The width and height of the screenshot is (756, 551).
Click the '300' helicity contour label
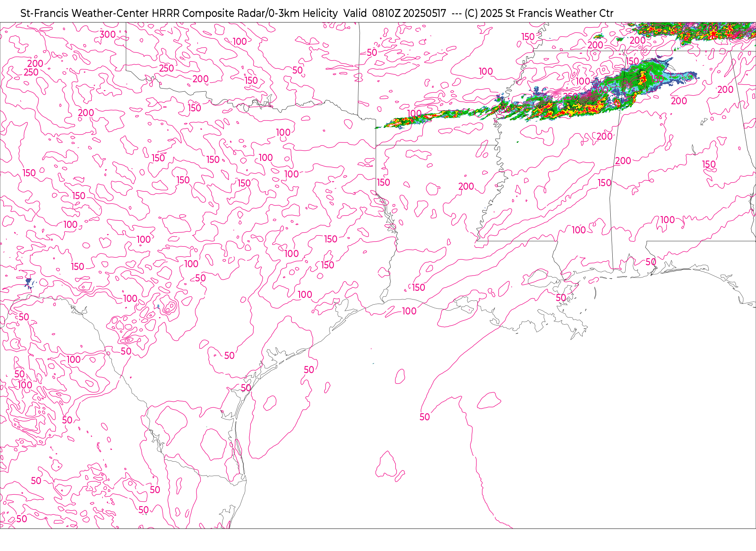(107, 35)
